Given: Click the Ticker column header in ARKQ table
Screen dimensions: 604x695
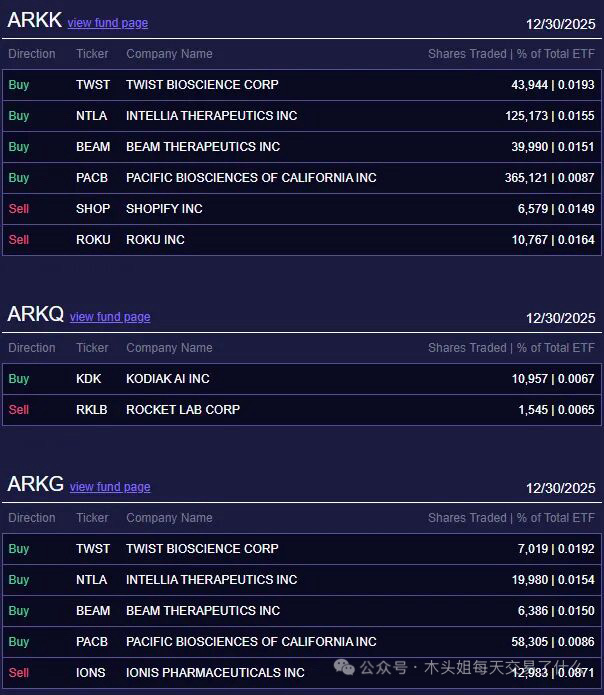Looking at the screenshot, I should click(x=92, y=348).
